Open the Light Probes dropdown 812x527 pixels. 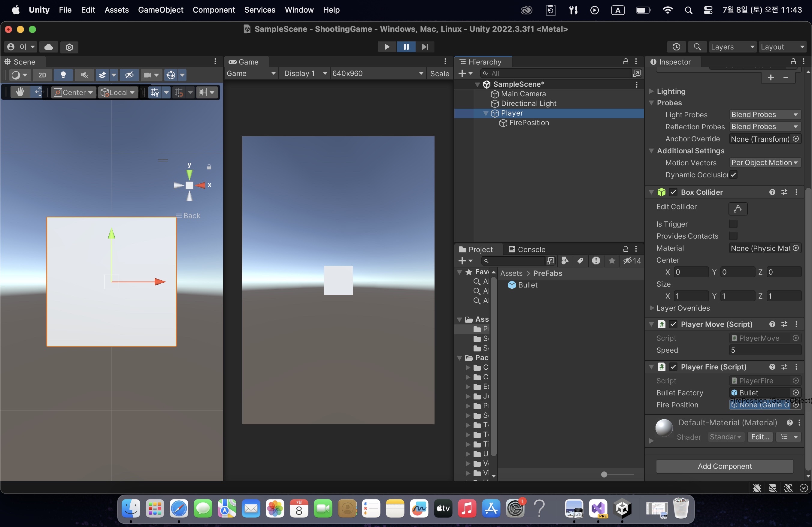(x=765, y=115)
